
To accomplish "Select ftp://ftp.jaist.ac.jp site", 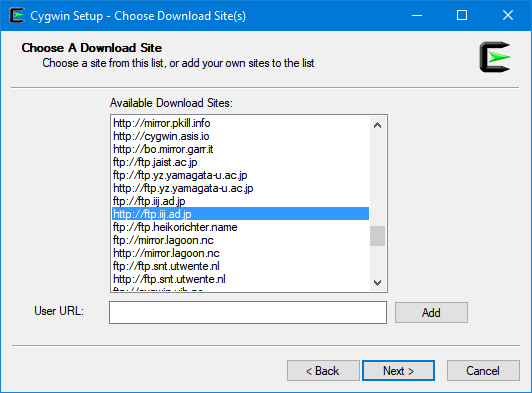I will (x=241, y=162).
